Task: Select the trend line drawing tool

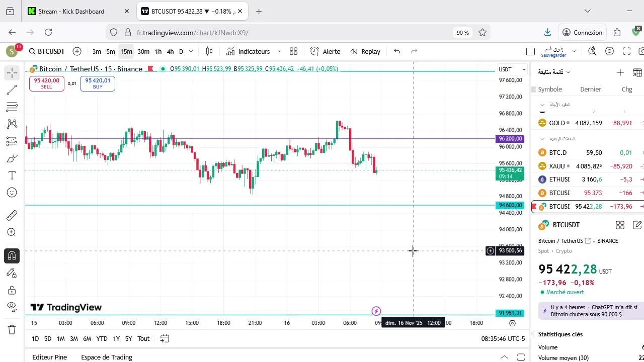Action: click(12, 90)
